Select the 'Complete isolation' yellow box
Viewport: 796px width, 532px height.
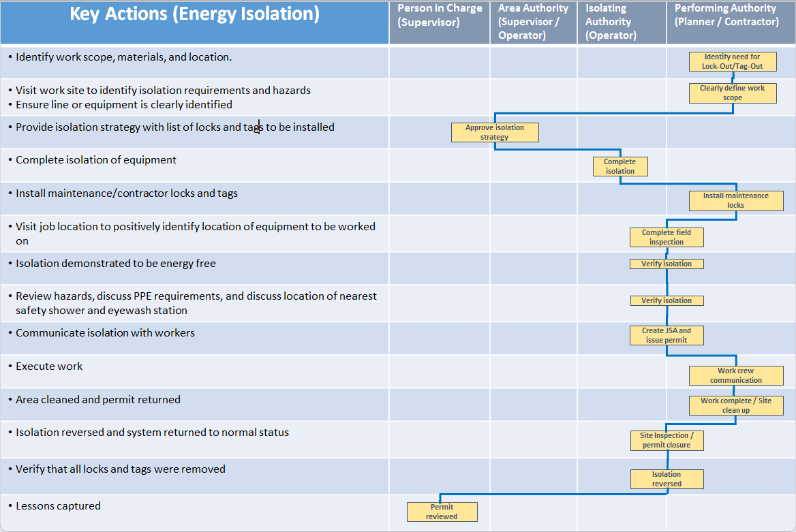pyautogui.click(x=619, y=167)
